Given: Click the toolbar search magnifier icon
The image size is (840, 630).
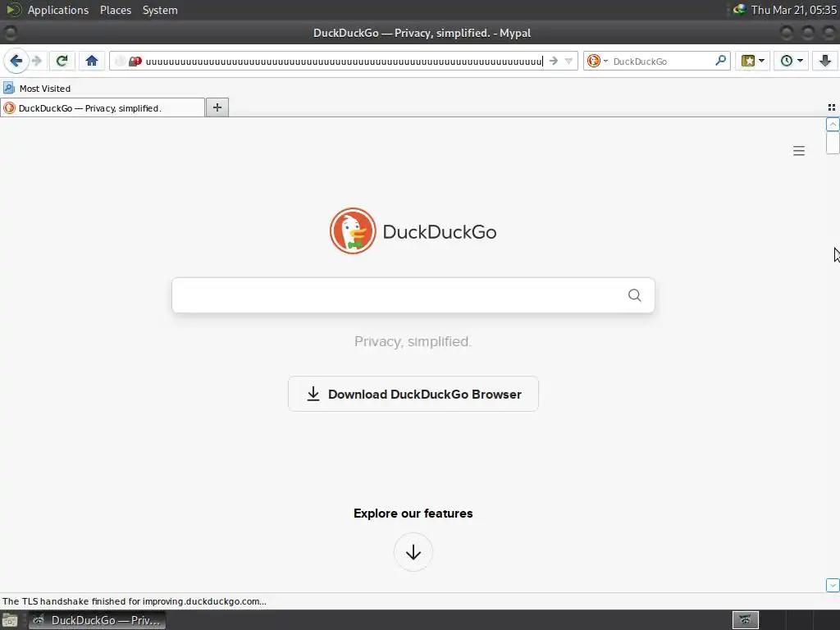Looking at the screenshot, I should pos(721,61).
